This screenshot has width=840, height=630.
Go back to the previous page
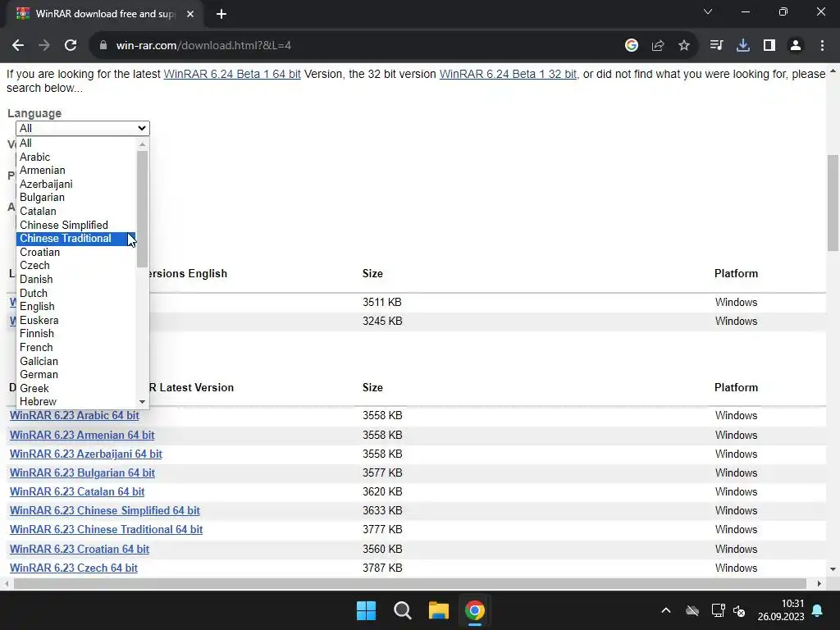tap(18, 46)
